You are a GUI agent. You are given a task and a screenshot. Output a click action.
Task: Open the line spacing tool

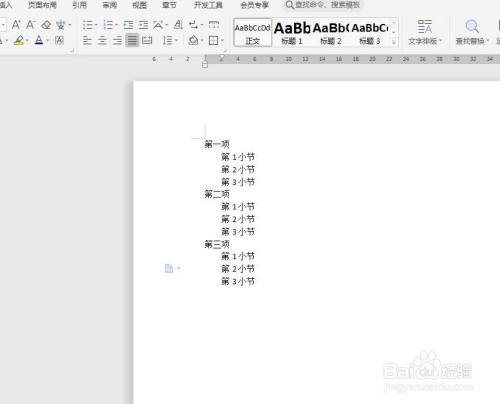(167, 41)
